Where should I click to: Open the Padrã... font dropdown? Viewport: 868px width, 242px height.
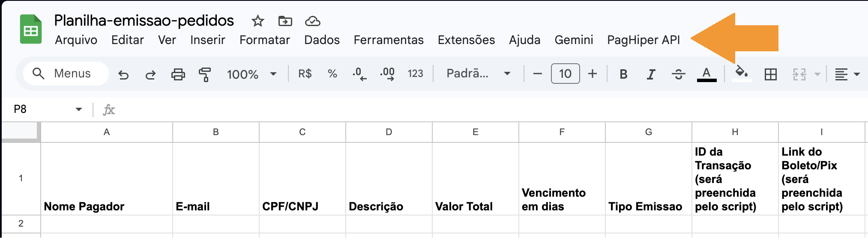coord(478,74)
